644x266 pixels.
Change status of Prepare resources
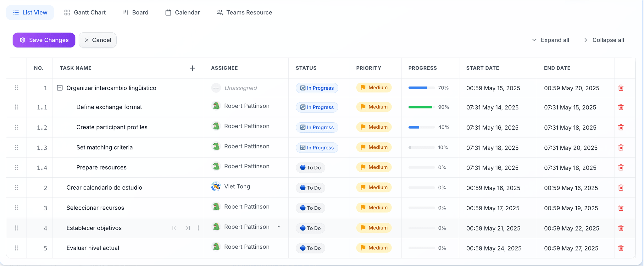(x=310, y=168)
